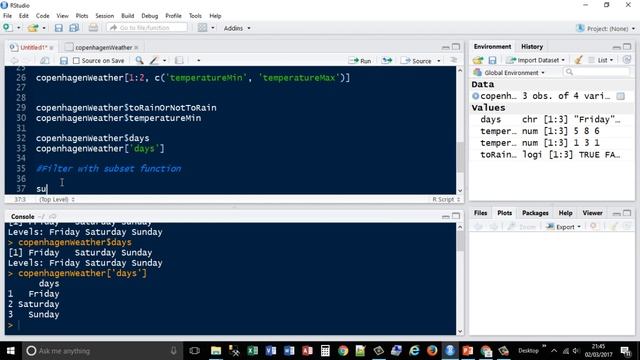Viewport: 640px width, 360px height.
Task: Open Excel from the taskbar
Action: (253, 351)
